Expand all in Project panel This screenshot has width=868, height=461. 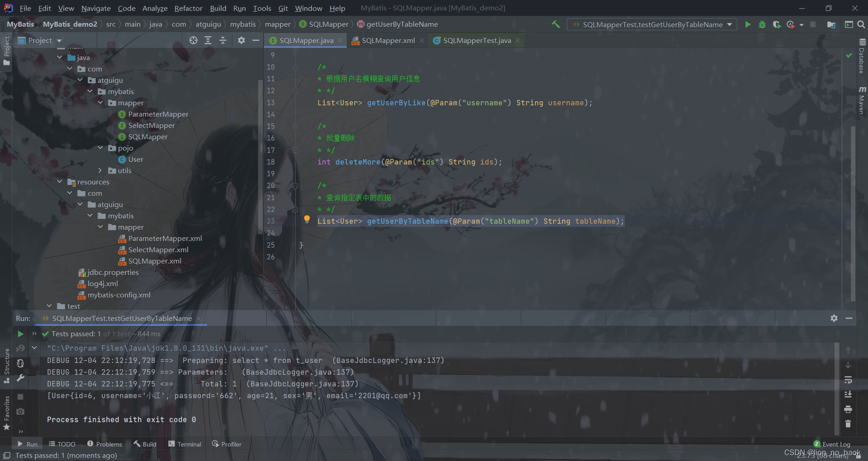[208, 40]
